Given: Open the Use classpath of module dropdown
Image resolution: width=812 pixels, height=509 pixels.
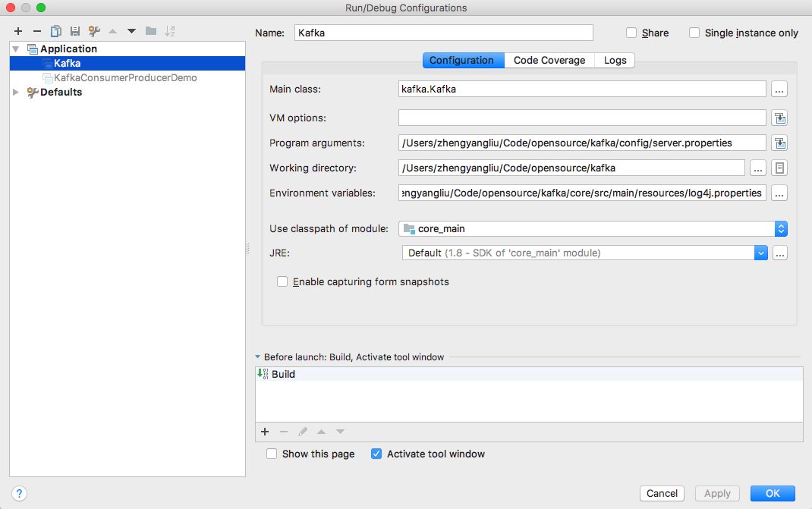Looking at the screenshot, I should click(x=781, y=229).
